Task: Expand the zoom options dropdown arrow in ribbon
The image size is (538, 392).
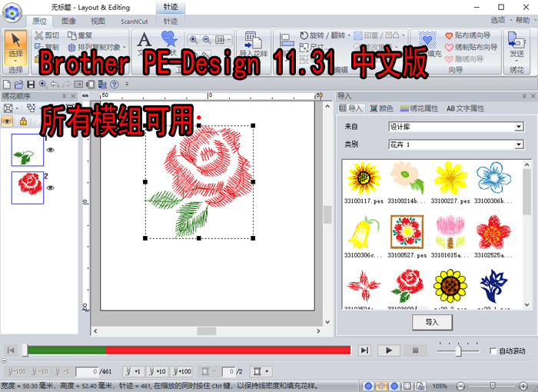Action: pos(229,40)
